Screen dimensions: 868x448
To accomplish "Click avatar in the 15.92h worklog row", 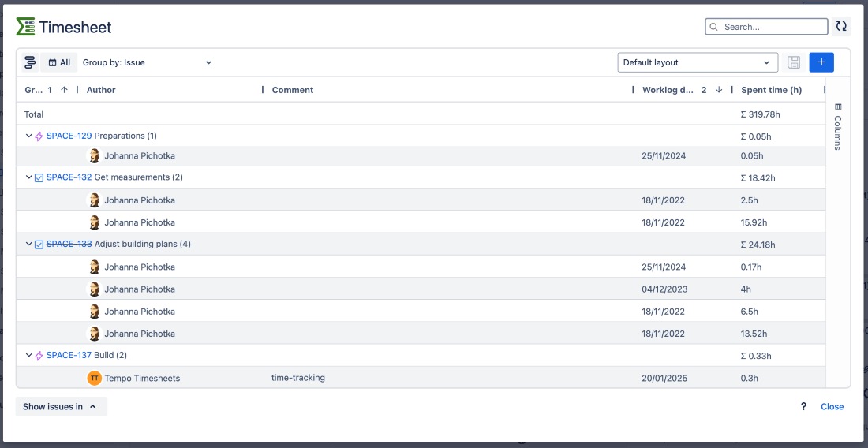I will coord(95,222).
